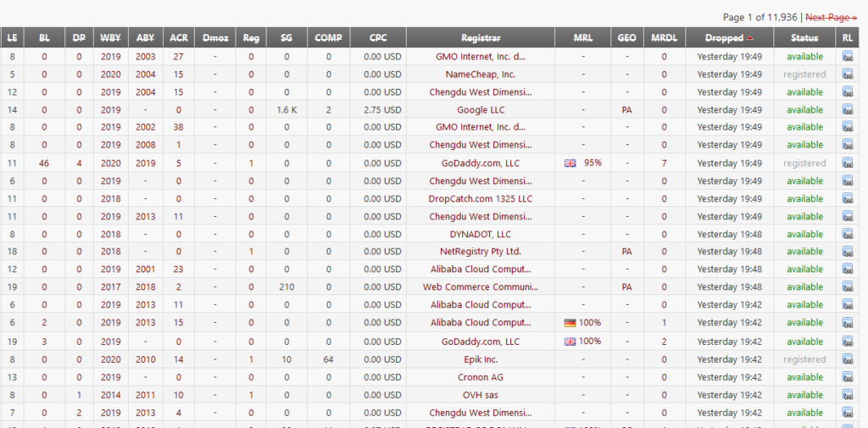Click the RL icon in the DYNADOT, LLC row
Image resolution: width=868 pixels, height=428 pixels.
pyautogui.click(x=848, y=235)
